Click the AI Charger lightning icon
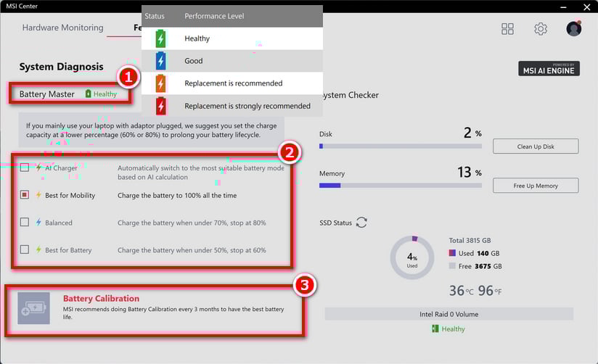Screen dimensions: 598x364 pos(38,167)
